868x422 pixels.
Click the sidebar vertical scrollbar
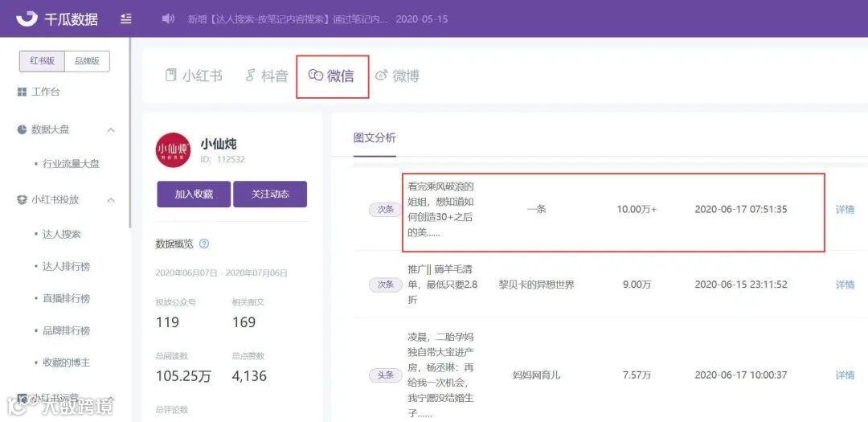click(130, 133)
